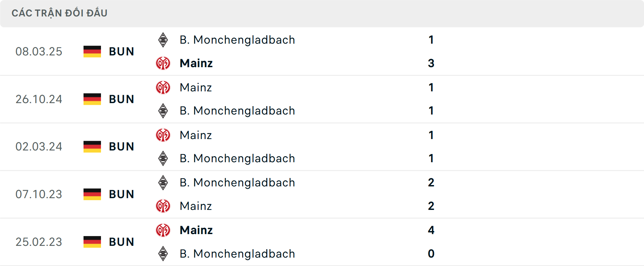
Task: Click the Mainz logo in the 25.02.23 match
Action: 163,230
